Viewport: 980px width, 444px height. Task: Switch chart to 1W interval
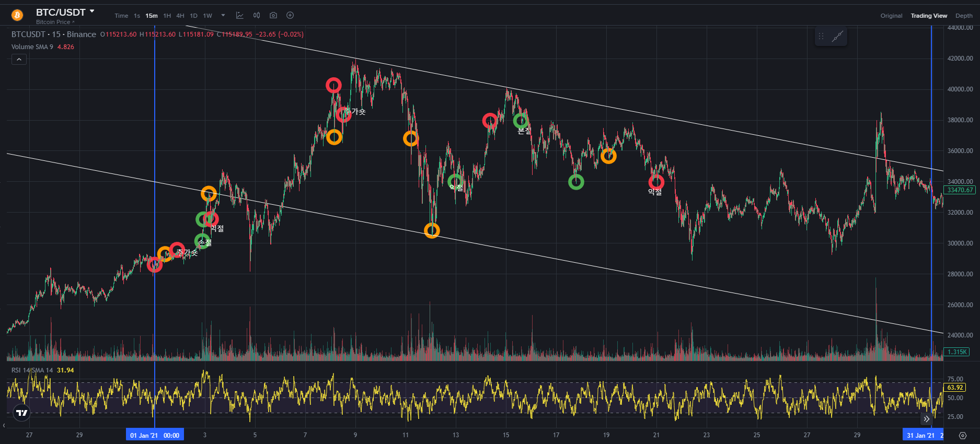pos(207,16)
